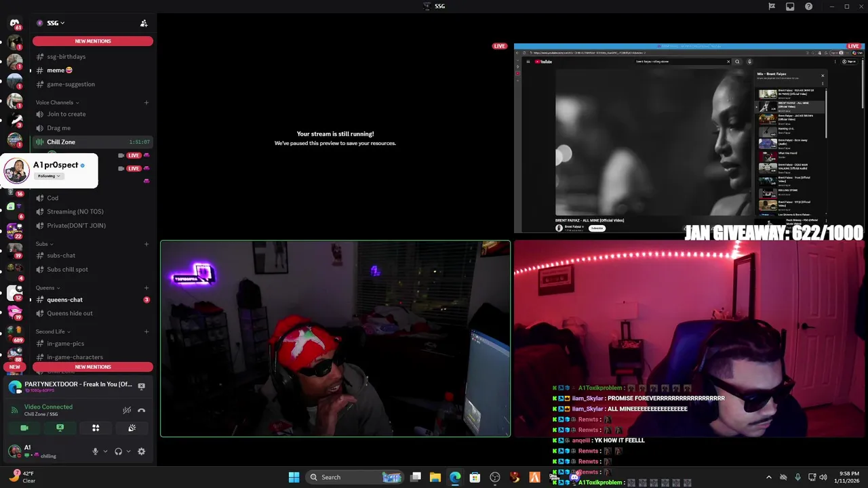Join the Private(DON'T JOIN) voice channel
The image size is (868, 488).
(x=92, y=226)
